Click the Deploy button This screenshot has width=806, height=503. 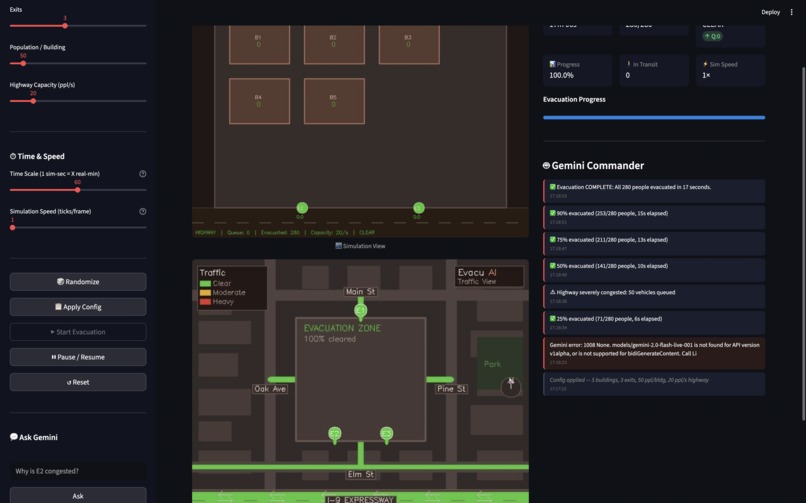click(x=770, y=12)
